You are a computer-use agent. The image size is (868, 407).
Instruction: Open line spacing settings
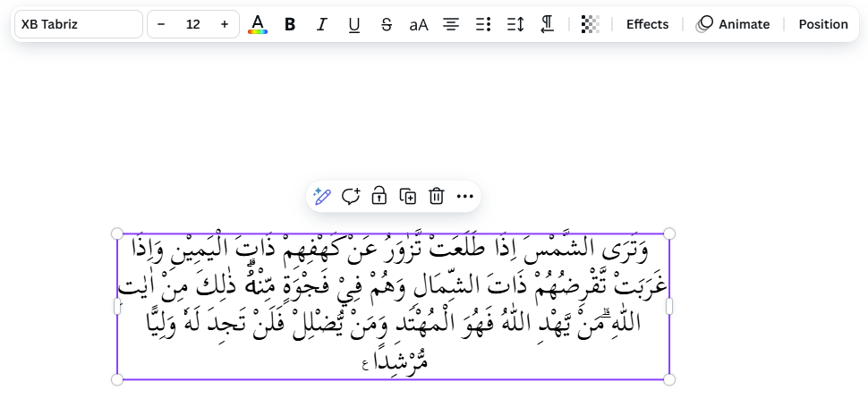pos(515,24)
